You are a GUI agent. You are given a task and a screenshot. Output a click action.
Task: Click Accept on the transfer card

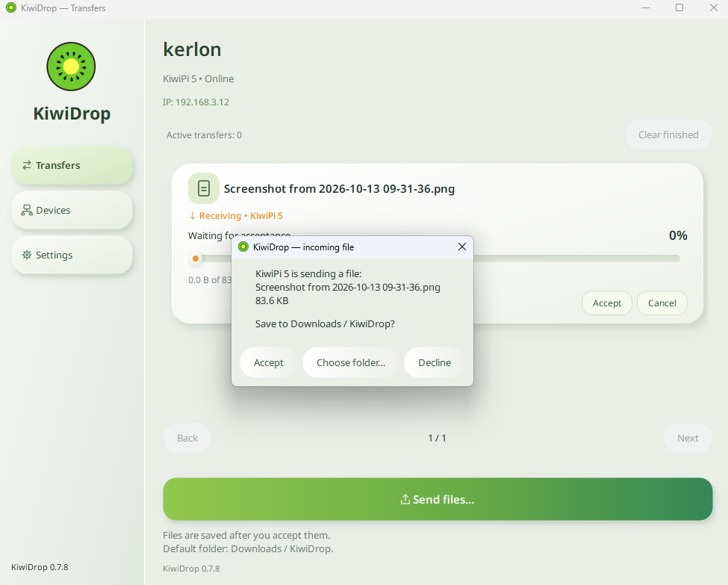pos(607,303)
